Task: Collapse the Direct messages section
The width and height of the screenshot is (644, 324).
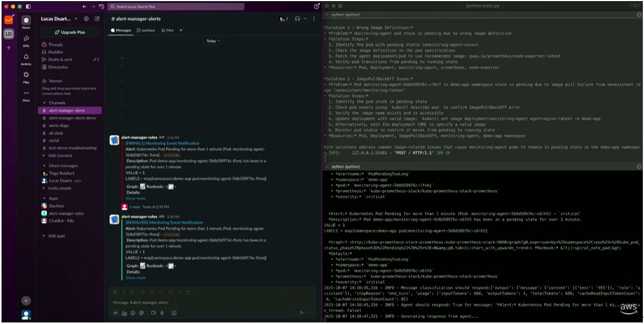Action: pos(44,166)
